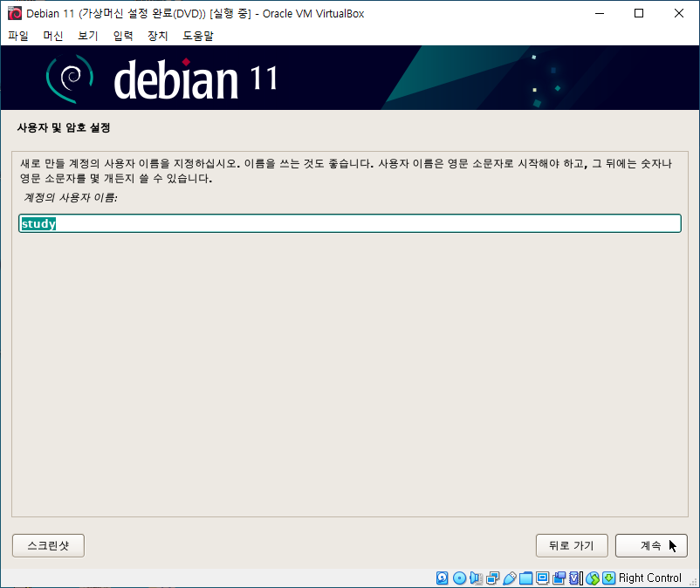700x588 pixels.
Task: Open the 입력 menu
Action: tap(123, 36)
